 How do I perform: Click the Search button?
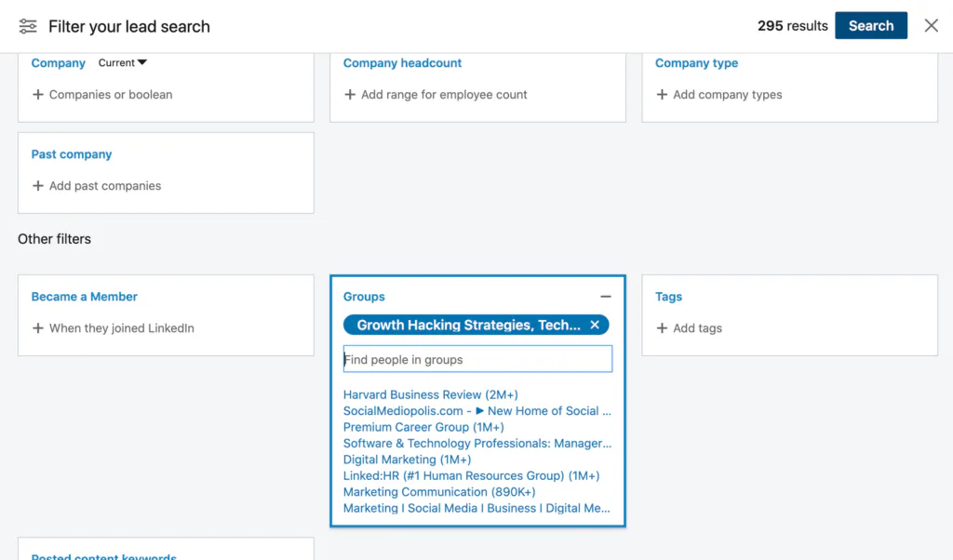[871, 25]
